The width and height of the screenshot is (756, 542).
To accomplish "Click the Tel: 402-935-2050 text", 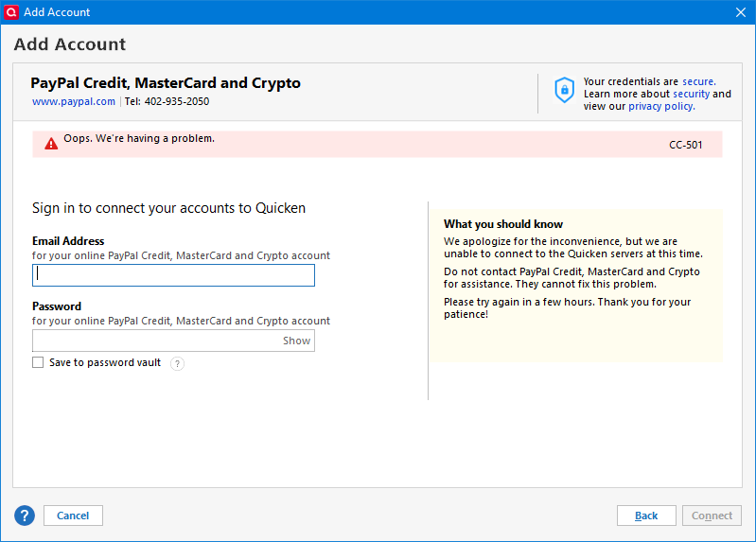I will [x=167, y=101].
